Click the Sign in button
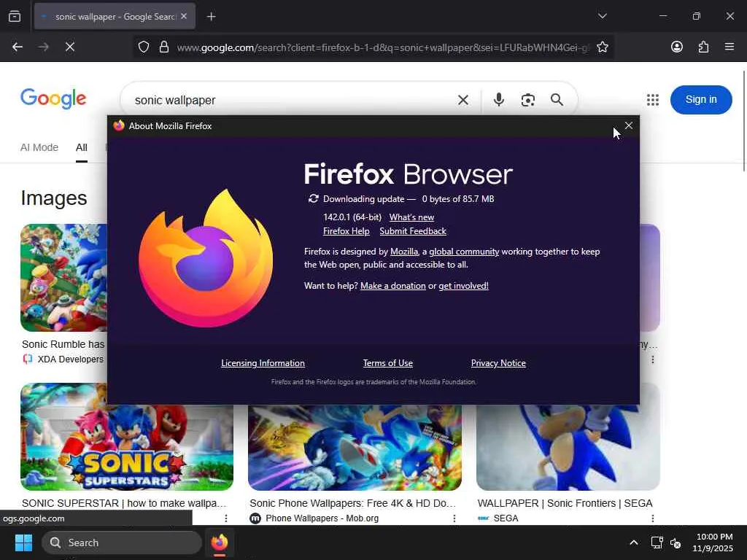The width and height of the screenshot is (747, 560). (x=701, y=99)
